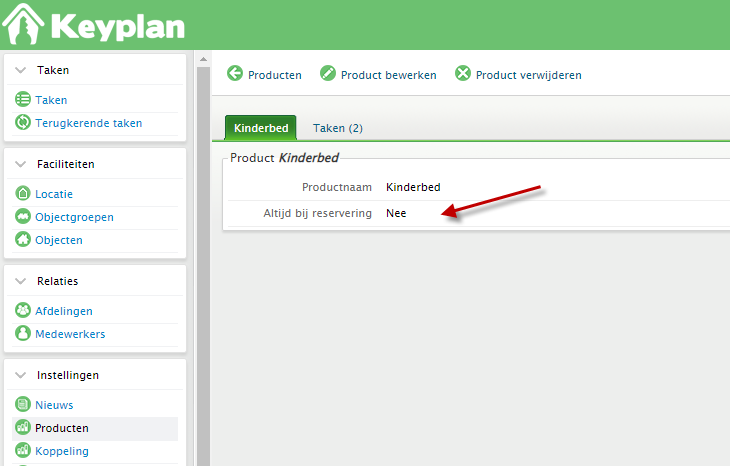Collapse the Faciliteiten section chevron
730x466 pixels.
(x=20, y=164)
